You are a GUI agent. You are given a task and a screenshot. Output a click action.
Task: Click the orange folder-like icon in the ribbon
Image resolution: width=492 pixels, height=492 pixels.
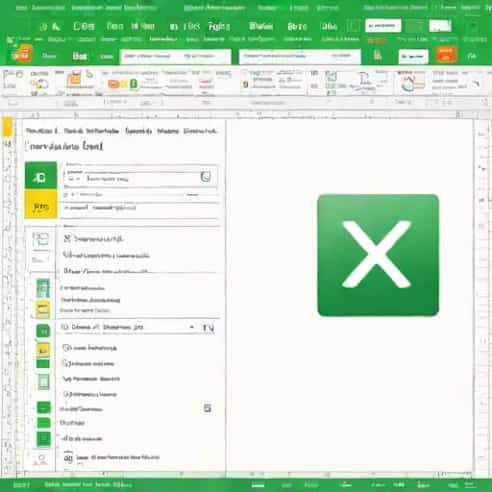[74, 80]
